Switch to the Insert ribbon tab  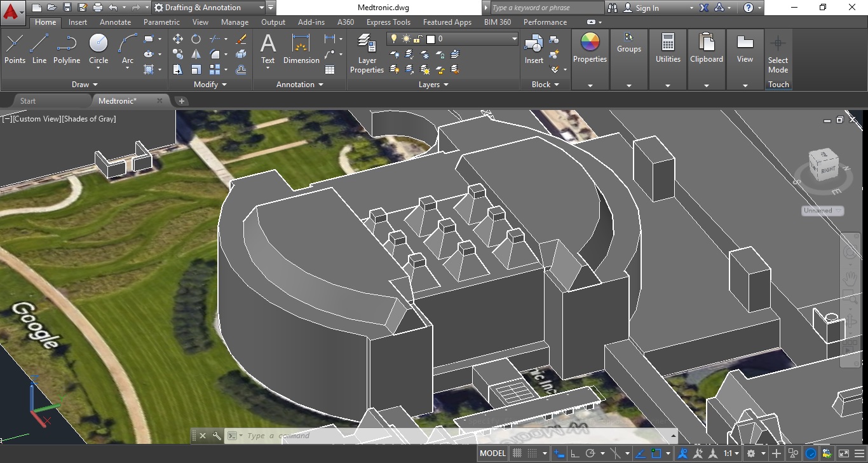pos(78,22)
